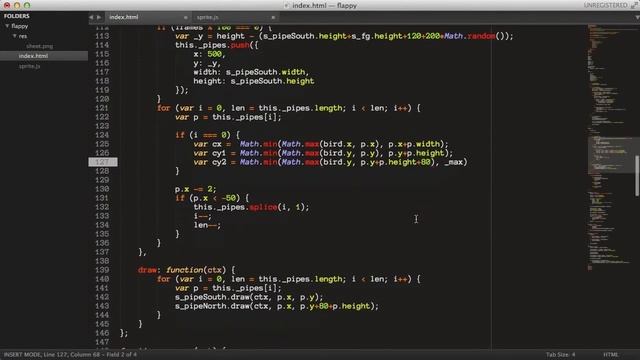This screenshot has height=360, width=640.
Task: Switch to the sprite.js tab
Action: (207, 17)
